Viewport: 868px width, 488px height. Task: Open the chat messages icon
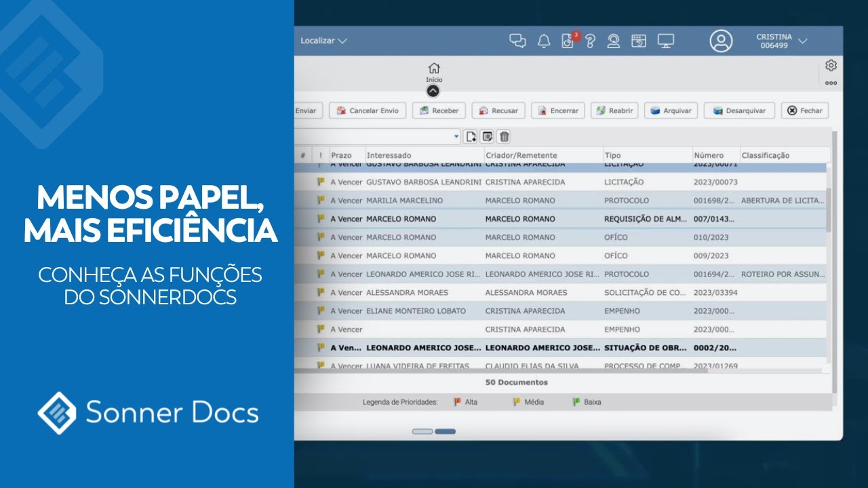pyautogui.click(x=518, y=41)
